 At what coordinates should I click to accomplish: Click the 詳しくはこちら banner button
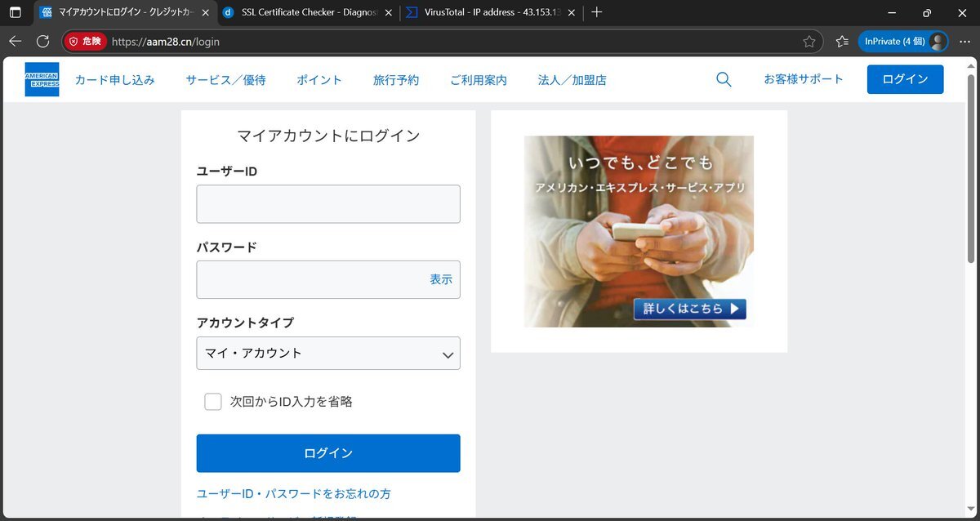coord(690,309)
